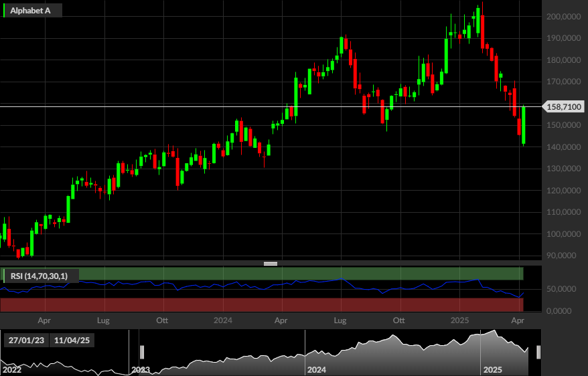Click the end date 11/04/25 field
Viewport: 588px width, 376px height.
click(x=72, y=341)
